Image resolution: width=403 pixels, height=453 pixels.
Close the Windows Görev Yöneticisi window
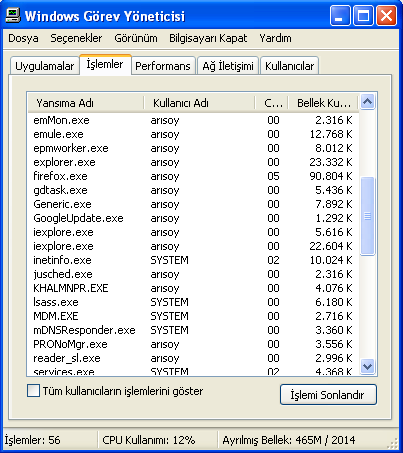point(386,15)
